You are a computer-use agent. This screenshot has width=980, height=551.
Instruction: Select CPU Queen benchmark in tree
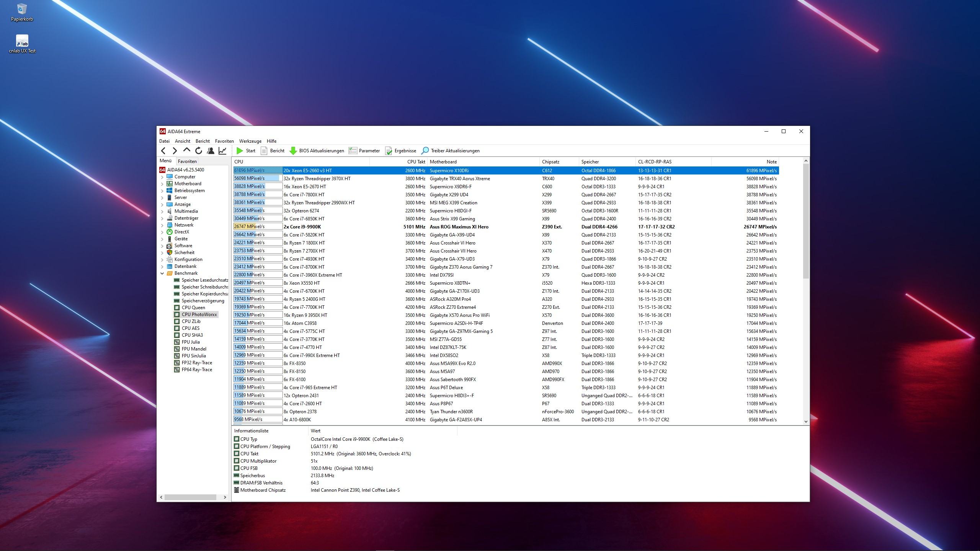click(193, 308)
